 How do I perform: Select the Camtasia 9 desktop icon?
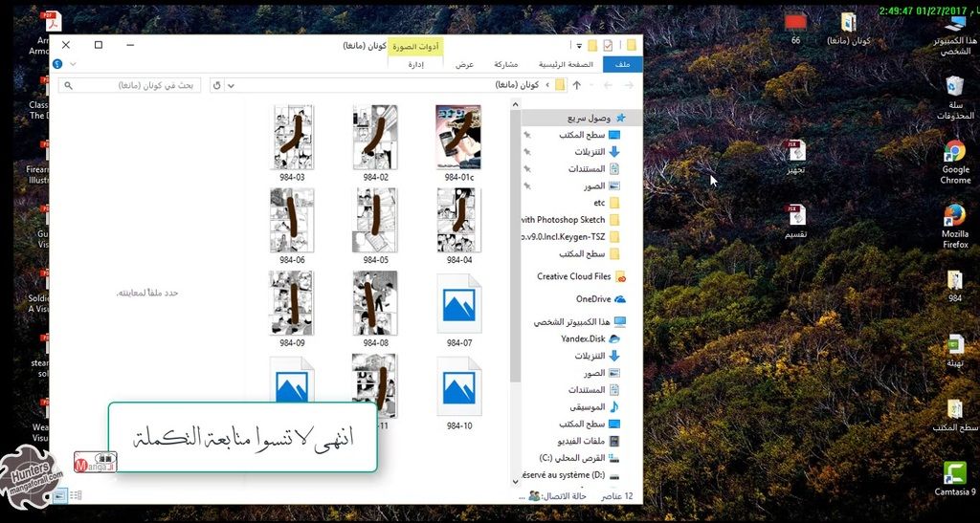tap(954, 479)
